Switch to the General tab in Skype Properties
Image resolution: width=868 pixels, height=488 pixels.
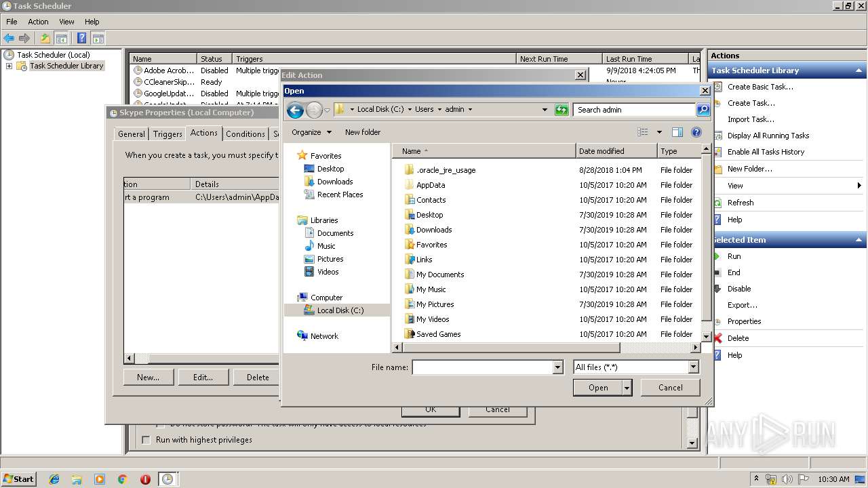[132, 134]
